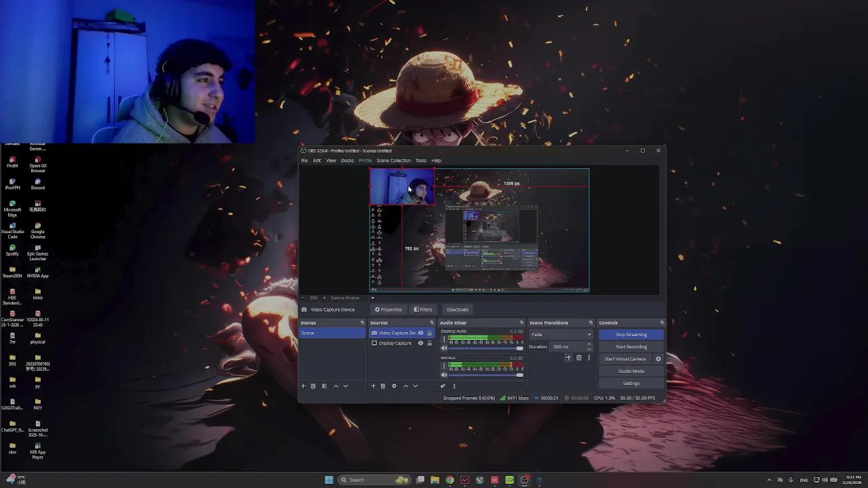Open source Filters button
Viewport: 868px width, 488px height.
pyautogui.click(x=423, y=310)
